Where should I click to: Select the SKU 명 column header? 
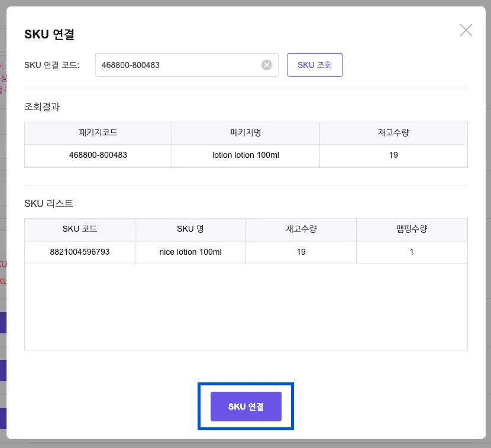(190, 229)
